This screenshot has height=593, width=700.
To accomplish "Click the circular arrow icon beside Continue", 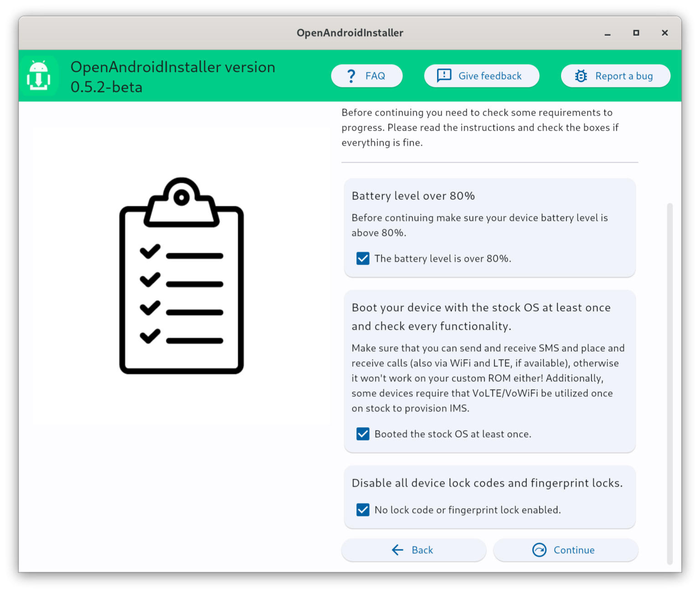I will pos(539,550).
